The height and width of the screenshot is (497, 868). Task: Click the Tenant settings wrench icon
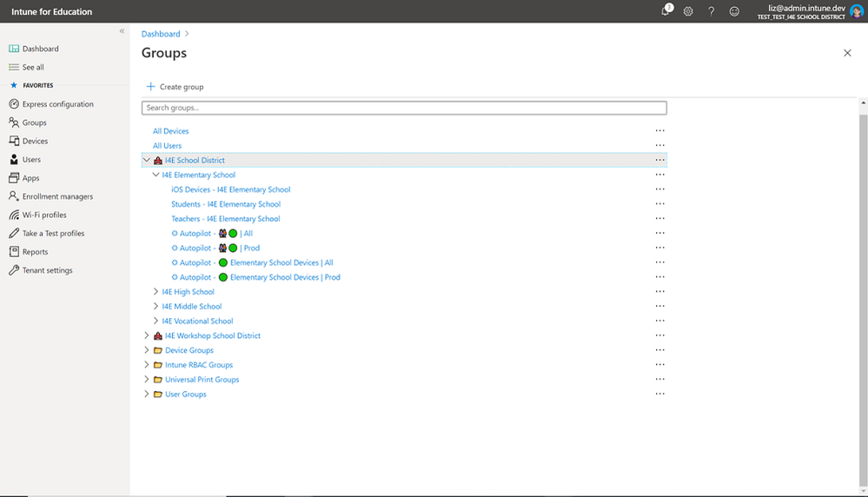[14, 270]
